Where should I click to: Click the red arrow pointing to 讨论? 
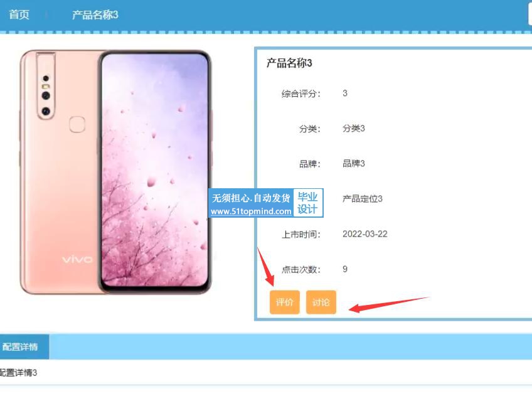pyautogui.click(x=389, y=304)
